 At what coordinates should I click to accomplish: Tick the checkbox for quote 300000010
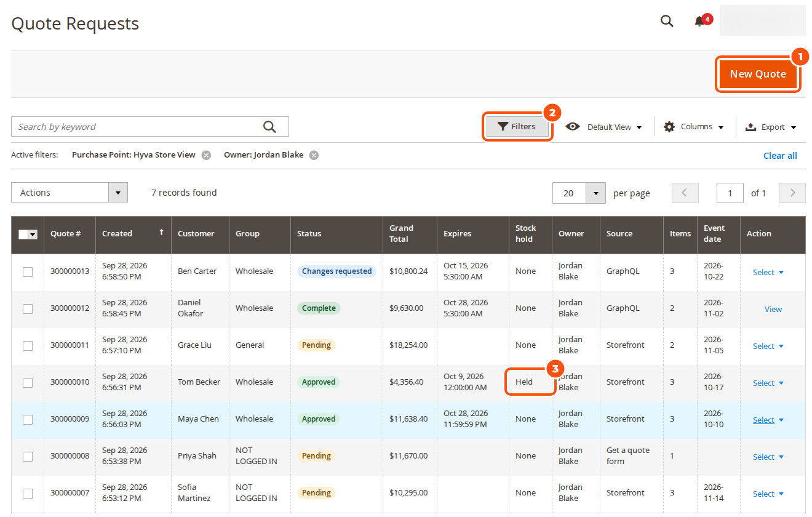point(28,383)
